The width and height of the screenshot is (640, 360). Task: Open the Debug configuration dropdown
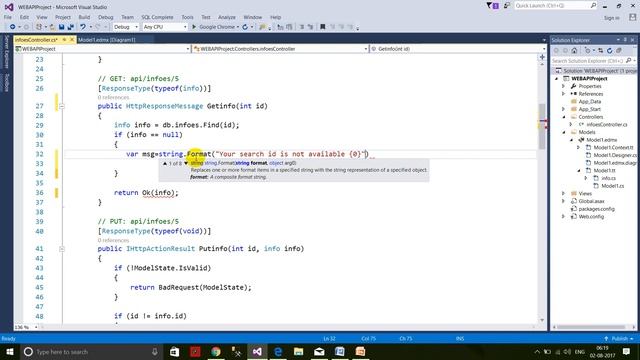point(126,27)
